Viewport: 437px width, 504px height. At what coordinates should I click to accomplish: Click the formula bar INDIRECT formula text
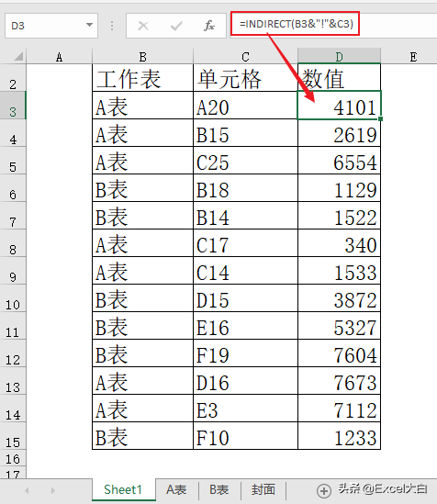click(297, 24)
